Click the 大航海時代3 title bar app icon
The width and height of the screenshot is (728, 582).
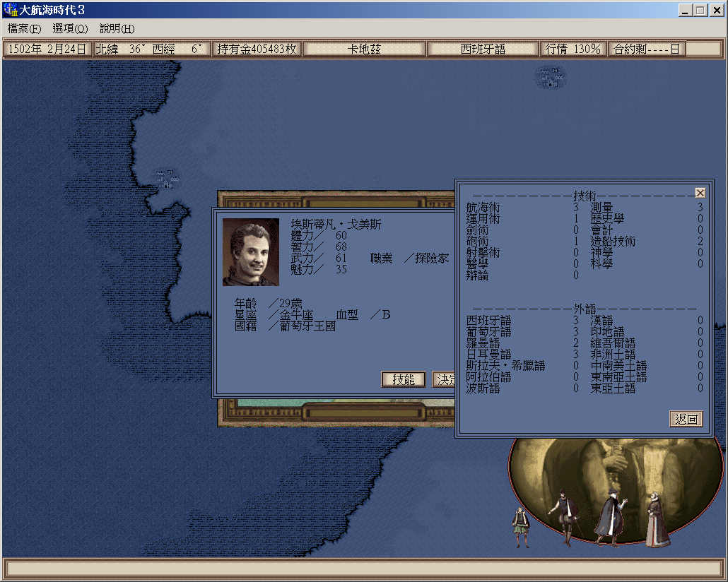11,10
